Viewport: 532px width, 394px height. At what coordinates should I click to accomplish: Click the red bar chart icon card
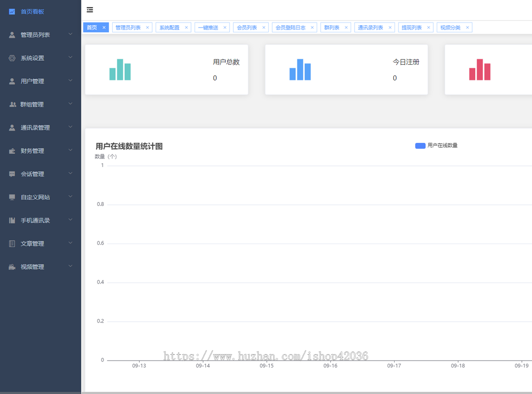click(x=480, y=70)
